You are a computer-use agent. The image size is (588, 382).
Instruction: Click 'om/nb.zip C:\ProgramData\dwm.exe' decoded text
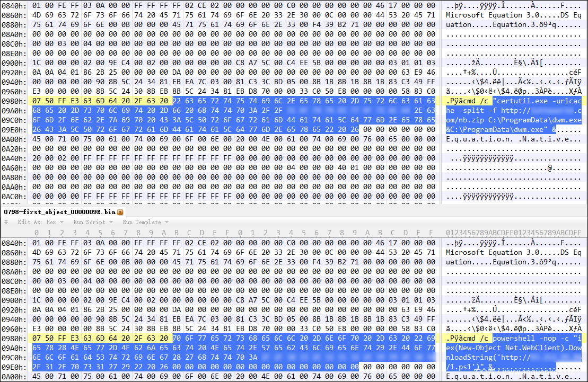click(x=513, y=120)
